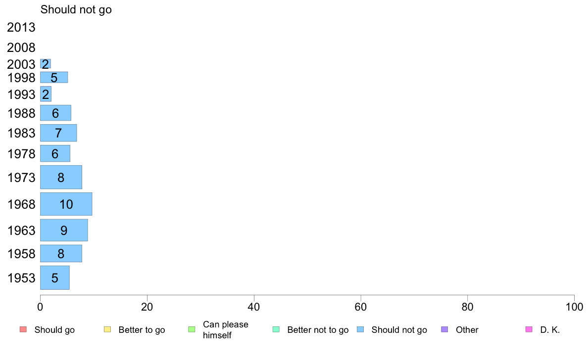This screenshot has height=364, width=588.
Task: Click the blue Should not go legend swatch
Action: [x=360, y=329]
